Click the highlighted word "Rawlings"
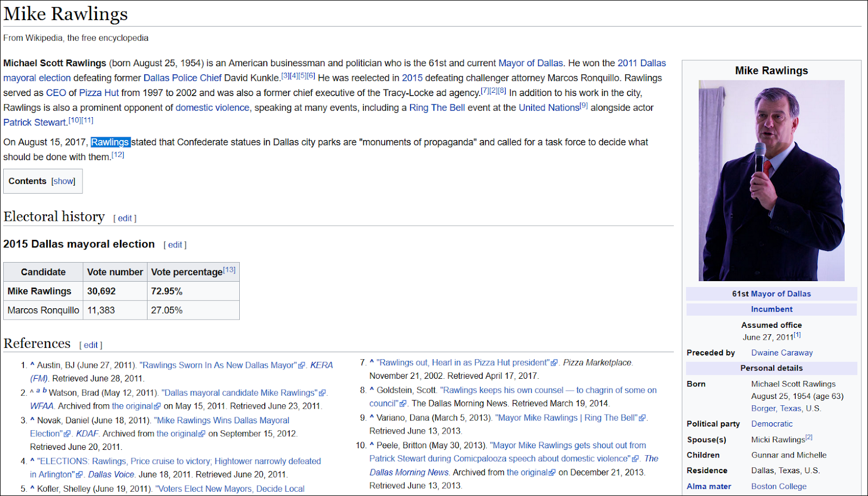This screenshot has height=496, width=868. pyautogui.click(x=110, y=142)
